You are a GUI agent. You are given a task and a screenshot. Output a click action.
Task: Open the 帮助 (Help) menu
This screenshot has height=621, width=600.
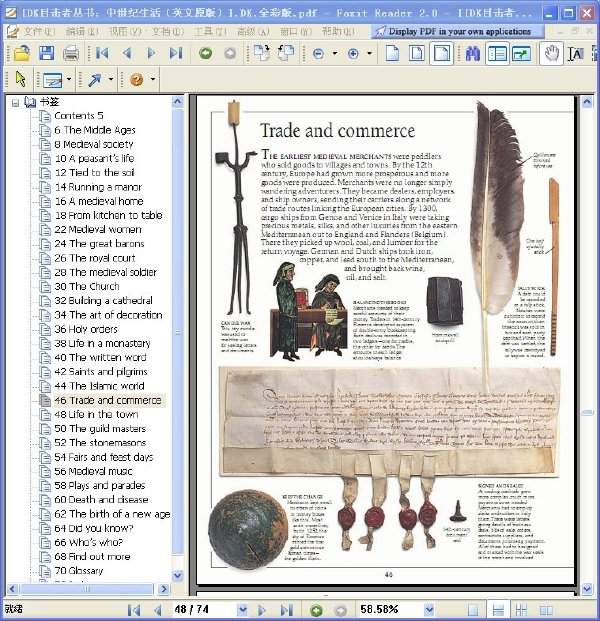pos(338,31)
